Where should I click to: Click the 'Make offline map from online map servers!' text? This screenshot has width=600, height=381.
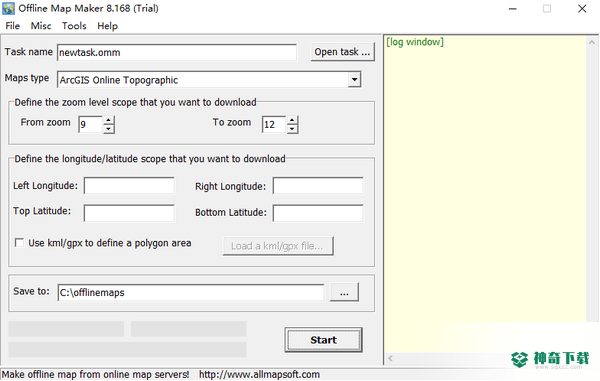click(95, 374)
